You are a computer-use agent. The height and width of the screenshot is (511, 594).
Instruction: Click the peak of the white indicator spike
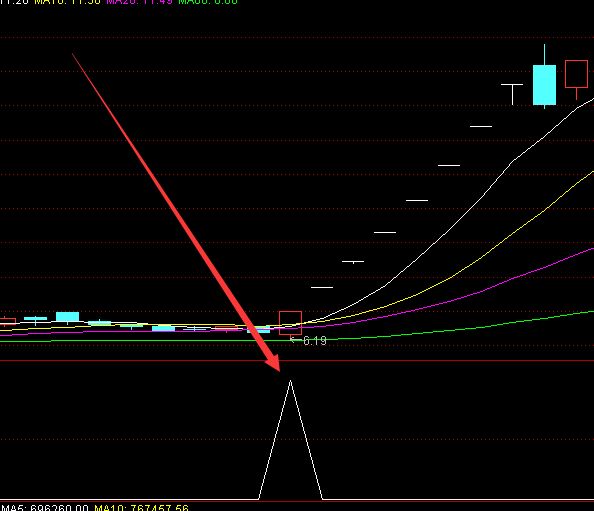pyautogui.click(x=290, y=381)
